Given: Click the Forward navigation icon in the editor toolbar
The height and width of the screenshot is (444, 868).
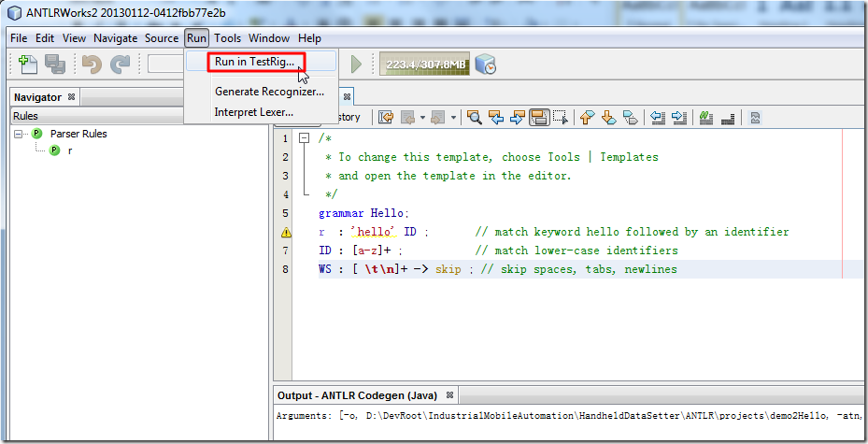Looking at the screenshot, I should click(x=438, y=117).
